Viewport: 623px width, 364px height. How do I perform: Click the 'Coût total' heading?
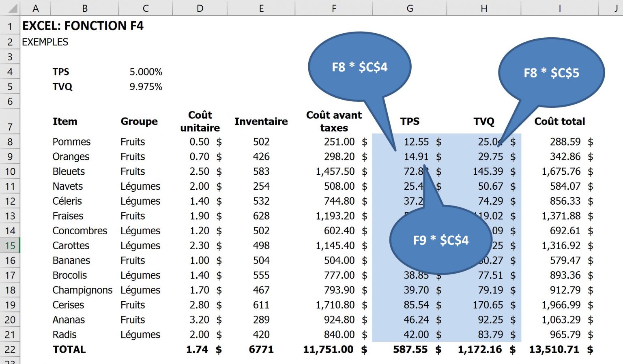coord(560,121)
